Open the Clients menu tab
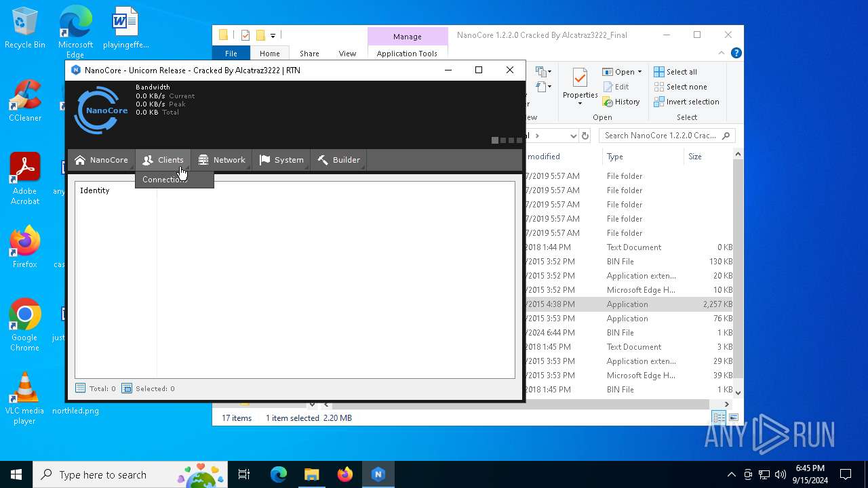 (163, 160)
